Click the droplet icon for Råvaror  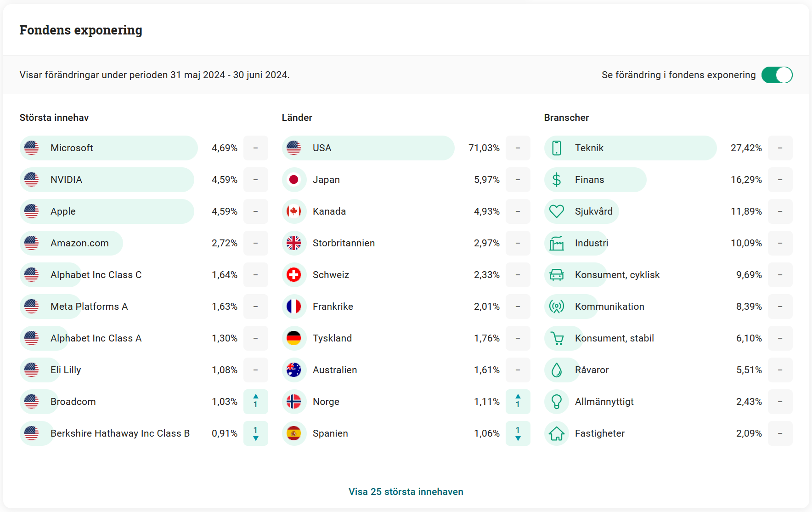click(x=557, y=370)
